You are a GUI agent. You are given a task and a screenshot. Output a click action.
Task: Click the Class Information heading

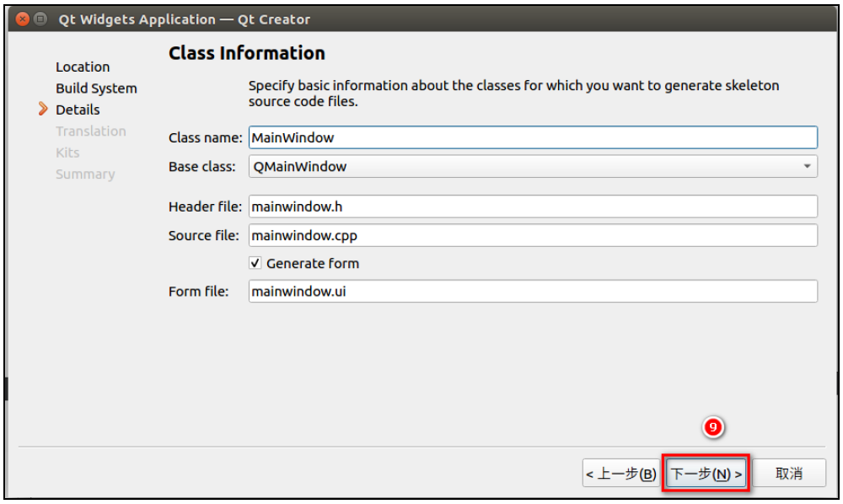coord(247,53)
